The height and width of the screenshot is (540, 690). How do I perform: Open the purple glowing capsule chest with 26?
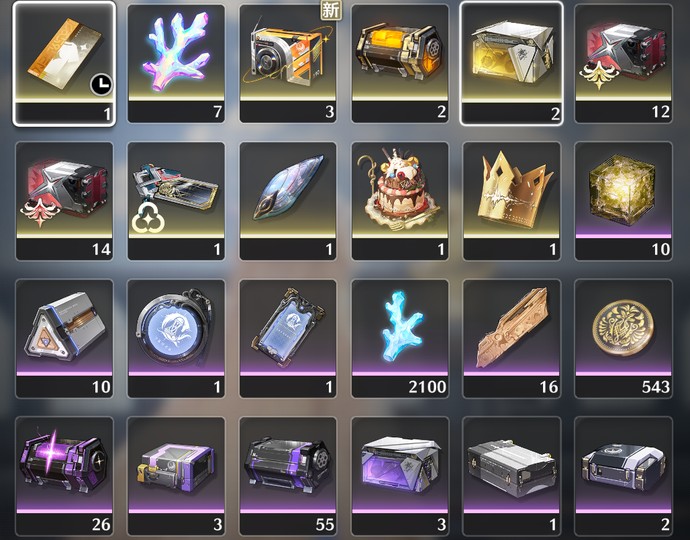click(x=64, y=476)
